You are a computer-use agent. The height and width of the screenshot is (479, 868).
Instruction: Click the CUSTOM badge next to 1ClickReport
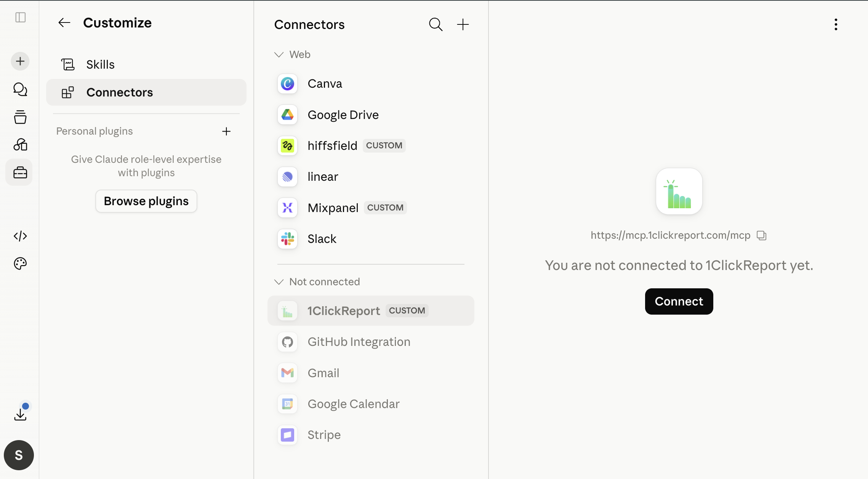(407, 310)
